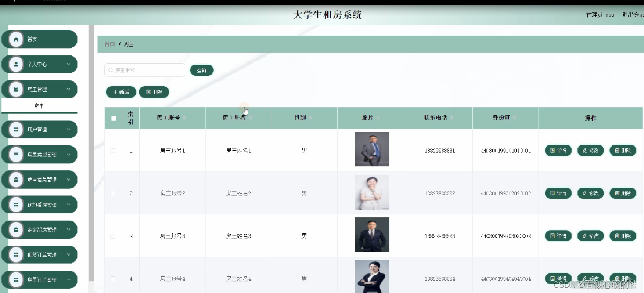The height and width of the screenshot is (293, 644).
Task: Click the 新增 add button
Action: (121, 92)
